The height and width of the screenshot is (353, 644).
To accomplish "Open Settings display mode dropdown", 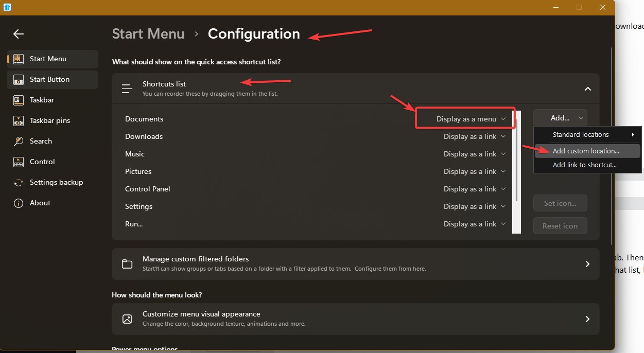I will click(x=474, y=207).
